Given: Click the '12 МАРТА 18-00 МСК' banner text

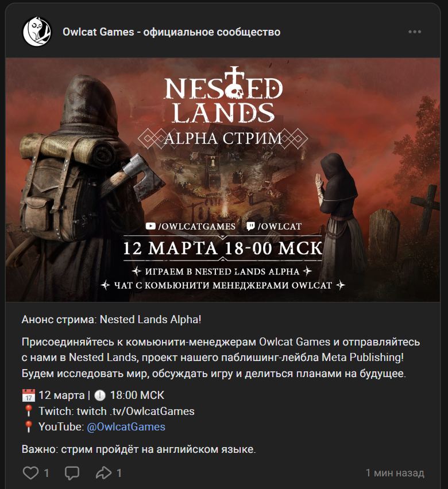Looking at the screenshot, I should coord(223,249).
